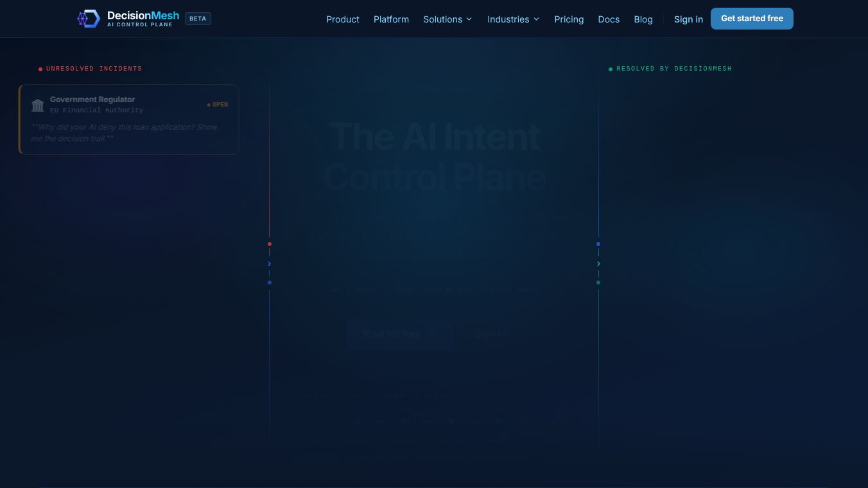Click the AI Intent Control Plane headline
The width and height of the screenshot is (868, 488).
click(434, 157)
